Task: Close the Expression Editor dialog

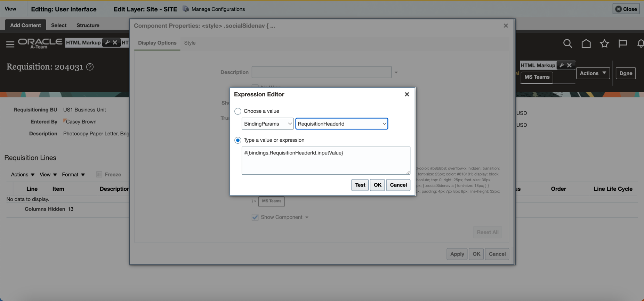Action: pos(407,94)
